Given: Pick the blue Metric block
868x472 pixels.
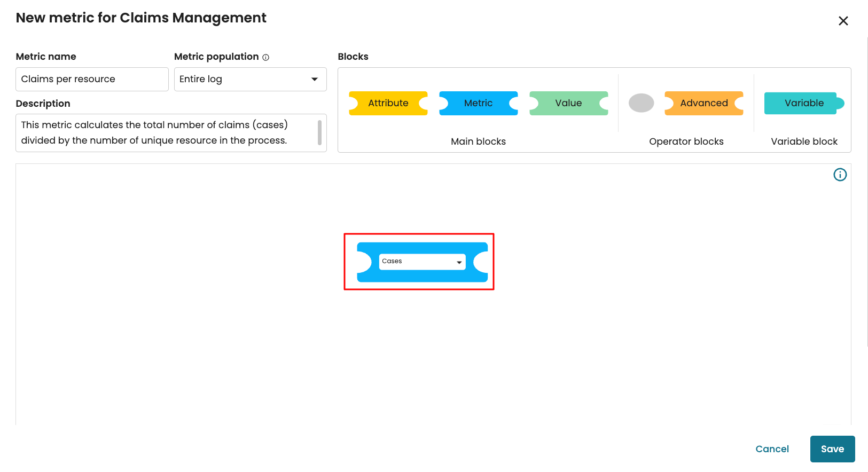Looking at the screenshot, I should click(478, 103).
